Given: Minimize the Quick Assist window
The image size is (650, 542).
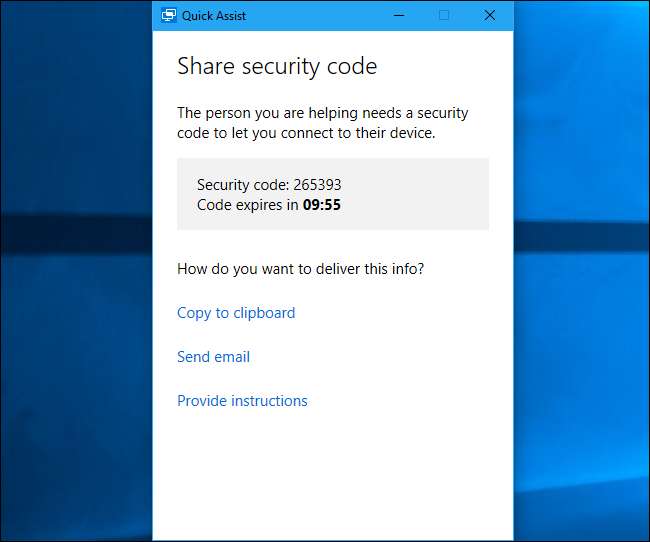Looking at the screenshot, I should click(399, 16).
